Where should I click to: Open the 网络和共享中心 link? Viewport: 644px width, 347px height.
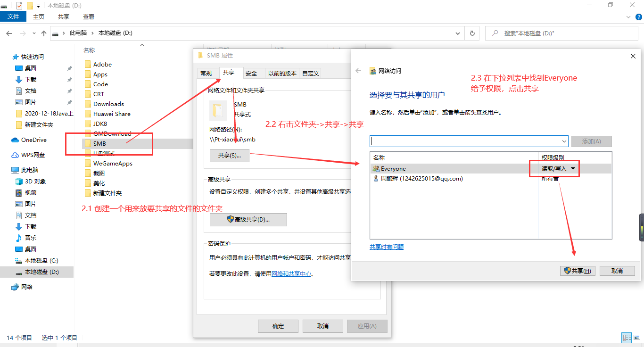tap(291, 273)
